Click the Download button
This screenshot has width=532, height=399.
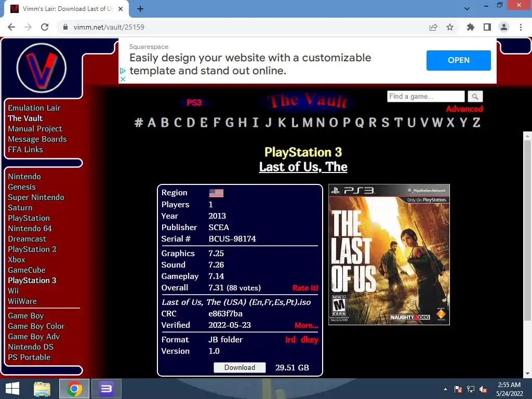click(240, 367)
